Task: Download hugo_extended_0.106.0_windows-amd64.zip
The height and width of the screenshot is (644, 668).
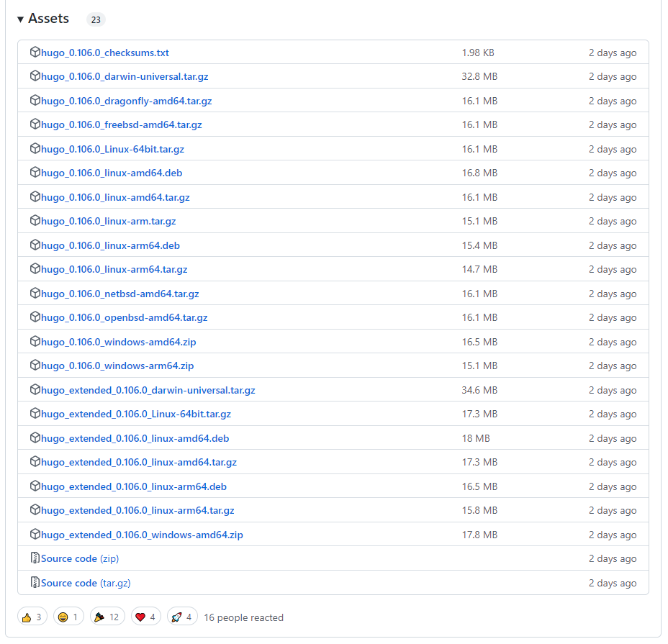Action: 142,535
